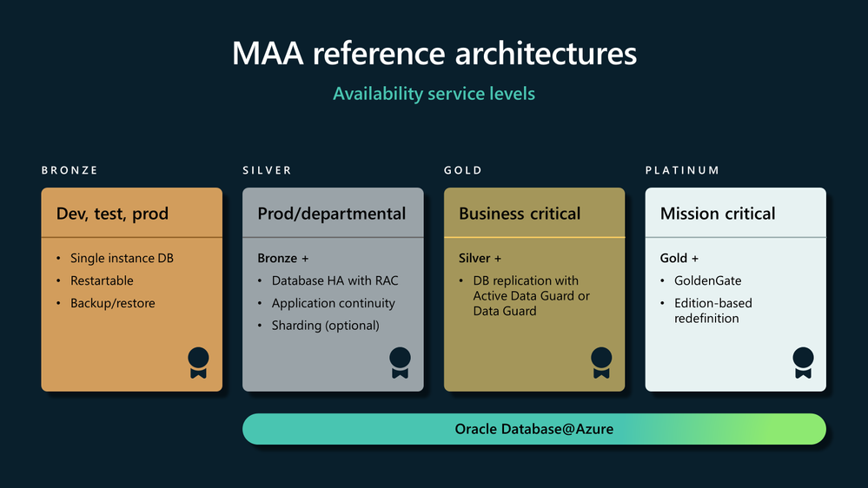
Task: Click 'Silver +' text in Gold card
Action: pyautogui.click(x=480, y=259)
